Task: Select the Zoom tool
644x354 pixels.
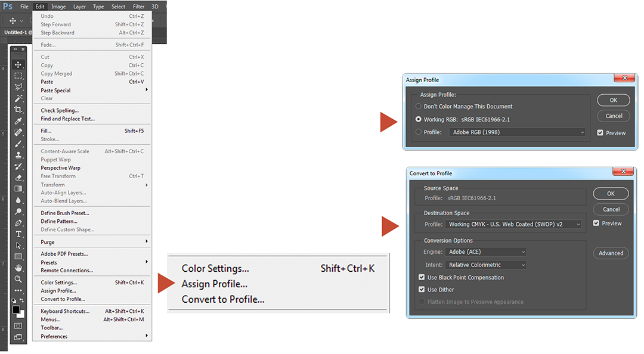Action: pyautogui.click(x=18, y=279)
